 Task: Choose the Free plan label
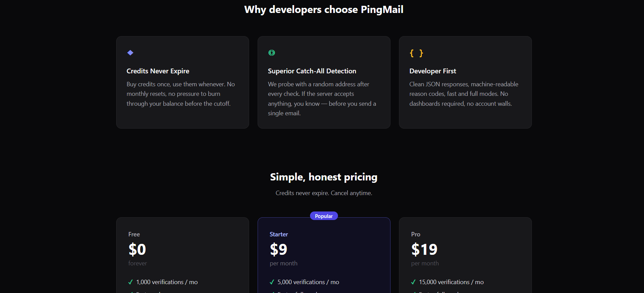(x=134, y=234)
